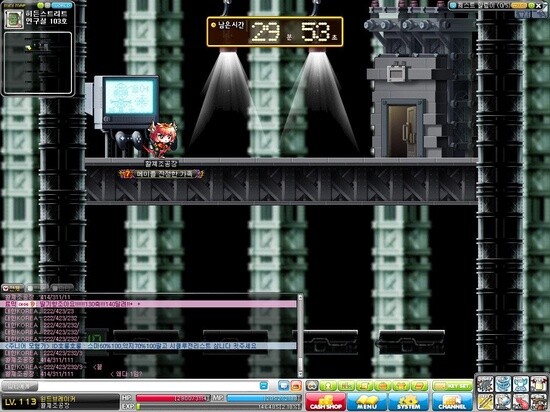Select the first chat tab with heart icon

click(13, 288)
